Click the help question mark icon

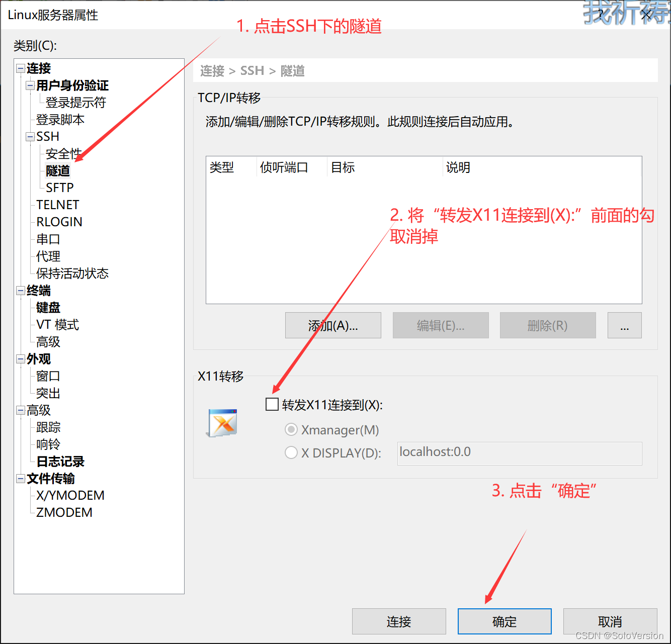point(600,15)
